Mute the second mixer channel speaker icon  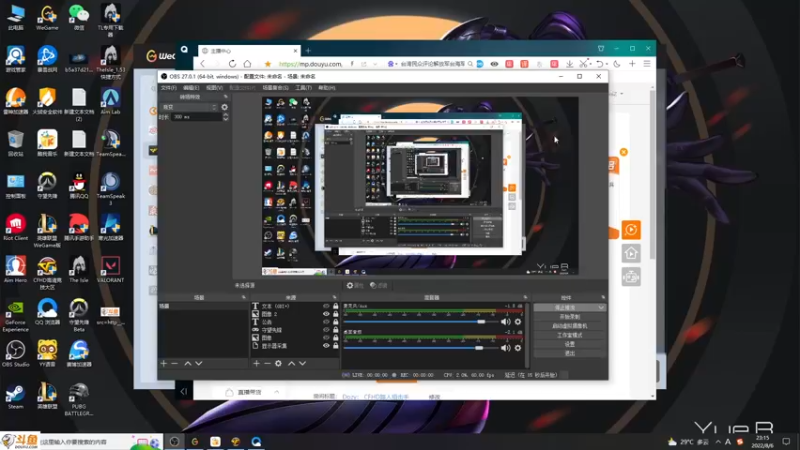click(505, 348)
